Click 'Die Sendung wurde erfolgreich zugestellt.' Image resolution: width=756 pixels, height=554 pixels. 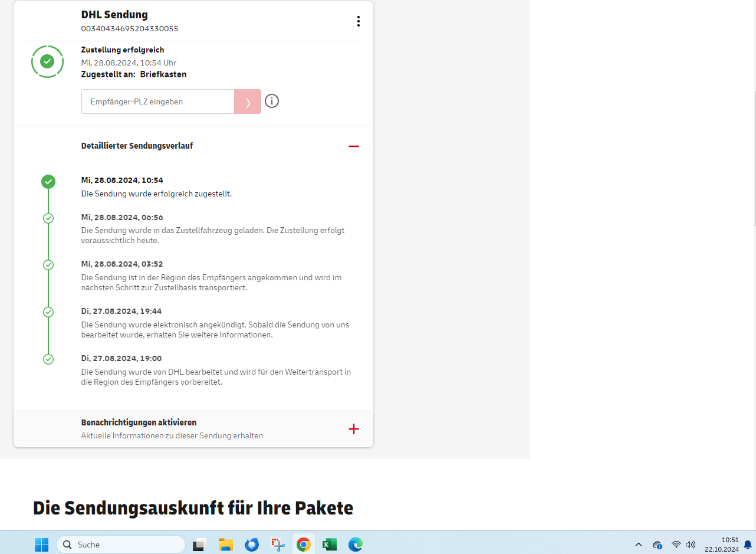[x=156, y=194]
